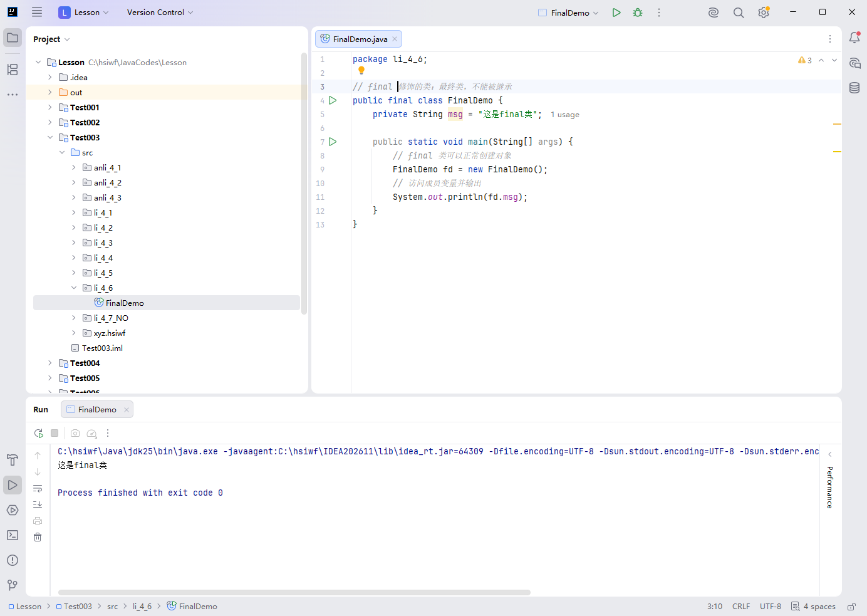Click the light bulb quick-fix icon
Image resolution: width=867 pixels, height=616 pixels.
[361, 71]
